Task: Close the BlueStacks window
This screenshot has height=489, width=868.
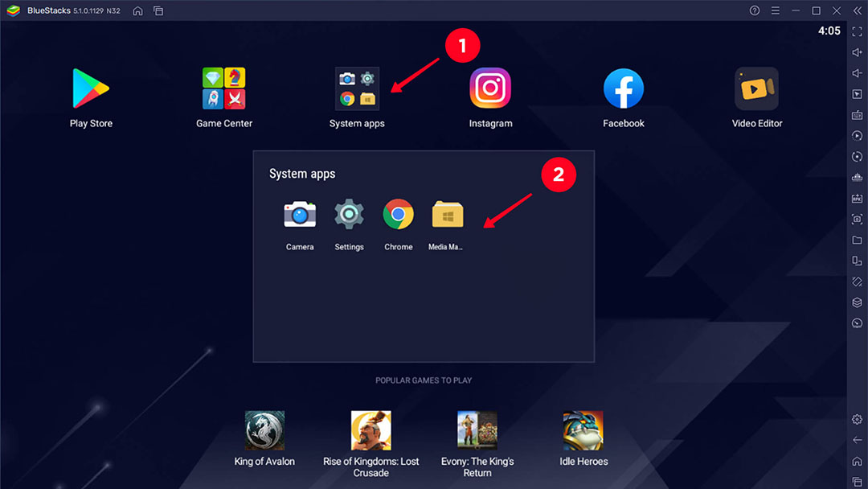Action: pos(837,10)
